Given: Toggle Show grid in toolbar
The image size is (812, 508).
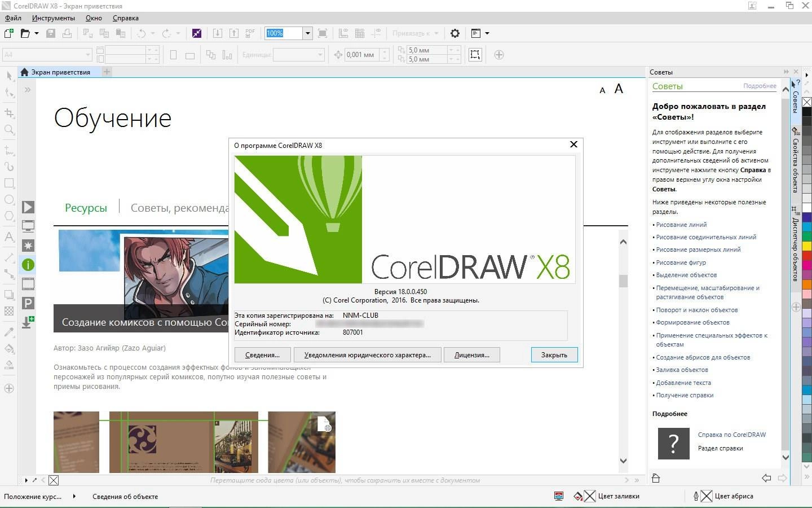Looking at the screenshot, I should coord(360,33).
